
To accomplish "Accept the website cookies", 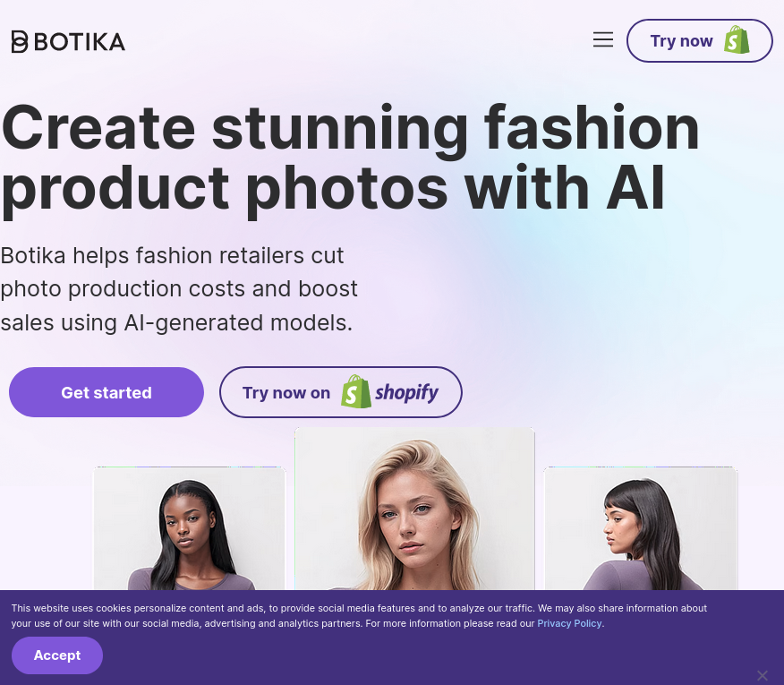I will click(57, 655).
